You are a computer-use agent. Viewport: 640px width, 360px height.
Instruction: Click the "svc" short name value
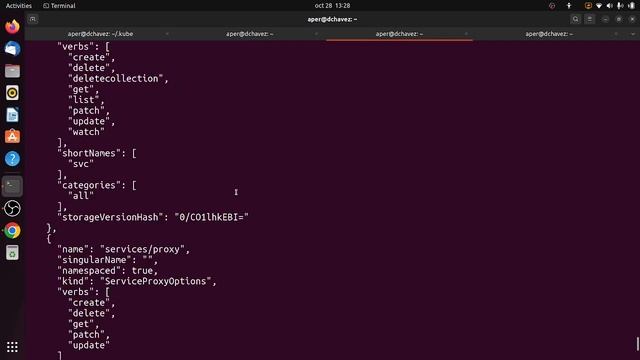click(81, 164)
